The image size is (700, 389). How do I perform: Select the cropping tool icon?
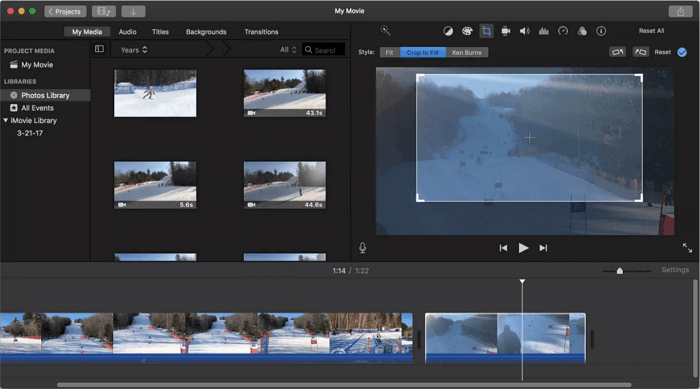tap(486, 31)
